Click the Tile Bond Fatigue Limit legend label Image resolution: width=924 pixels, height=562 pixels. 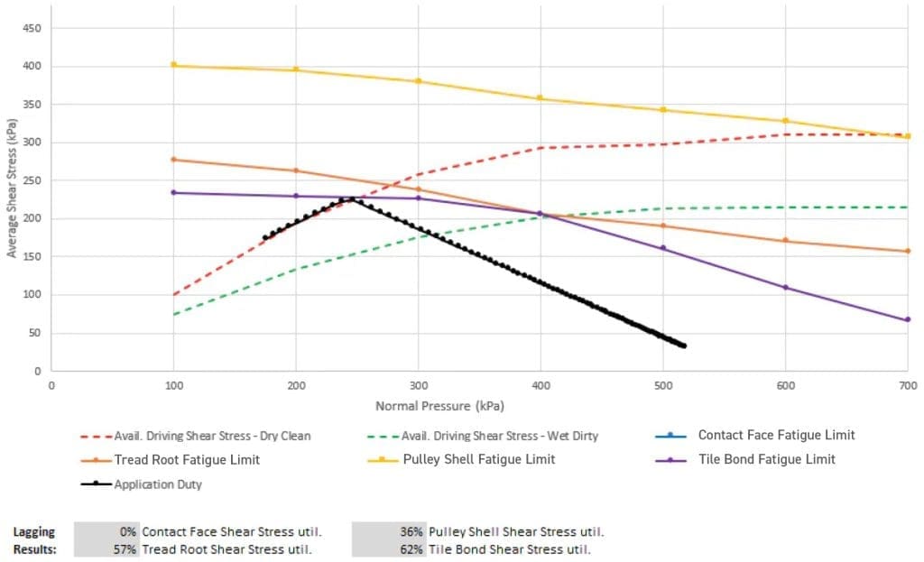point(766,459)
